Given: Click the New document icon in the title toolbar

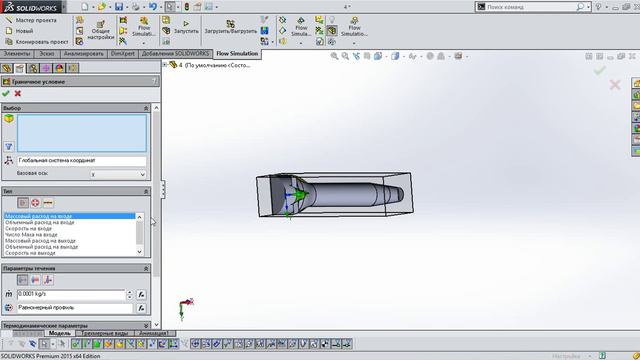Looking at the screenshot, I should click(x=84, y=7).
